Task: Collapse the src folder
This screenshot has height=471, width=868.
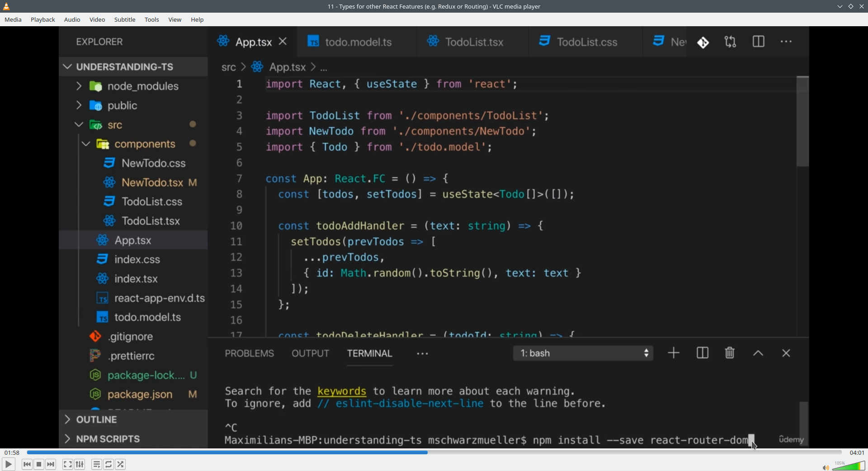Action: 79,125
